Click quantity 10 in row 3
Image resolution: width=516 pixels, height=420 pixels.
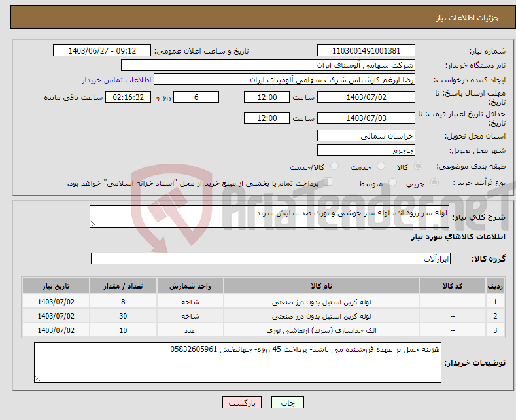(123, 330)
